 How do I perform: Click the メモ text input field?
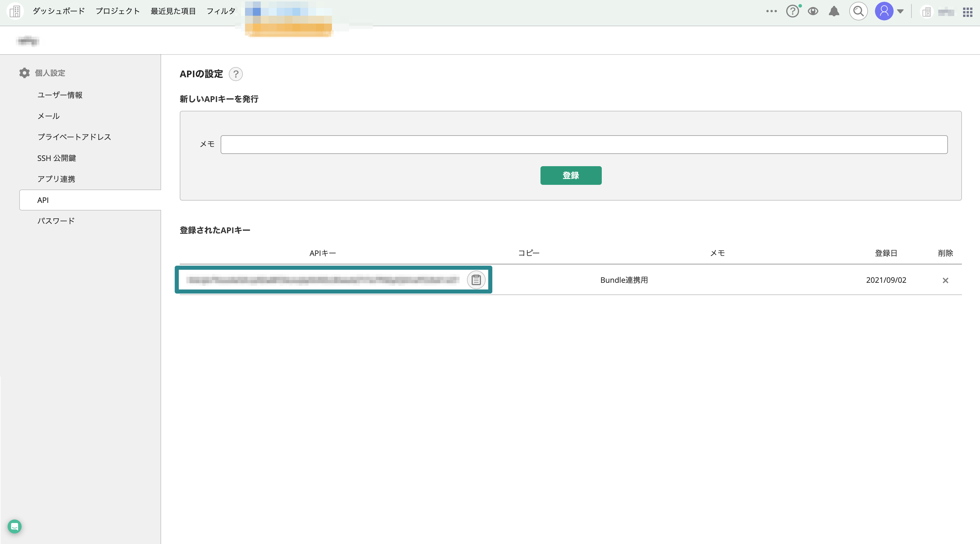coord(584,145)
